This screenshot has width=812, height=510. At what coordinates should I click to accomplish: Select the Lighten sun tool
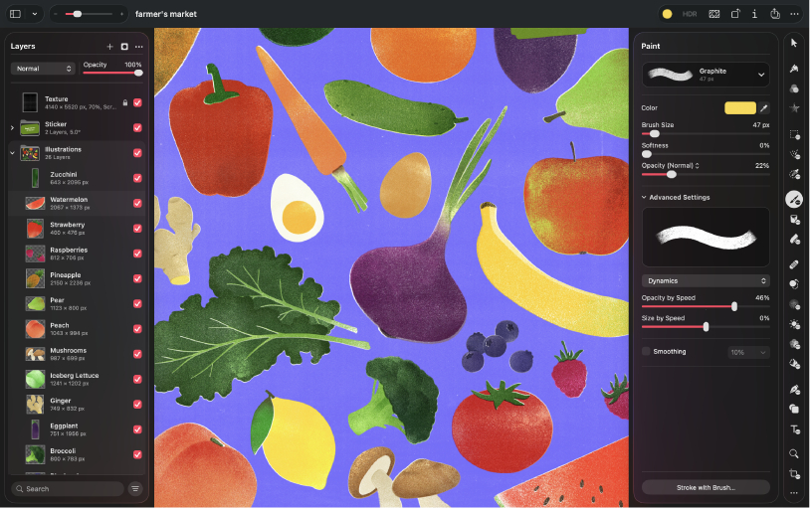click(x=795, y=325)
